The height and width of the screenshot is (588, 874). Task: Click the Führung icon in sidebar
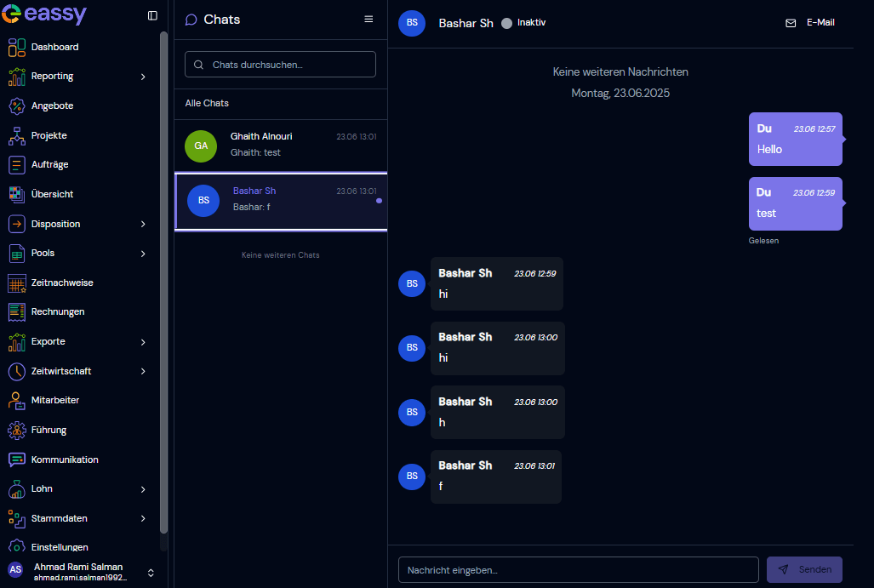click(x=17, y=430)
